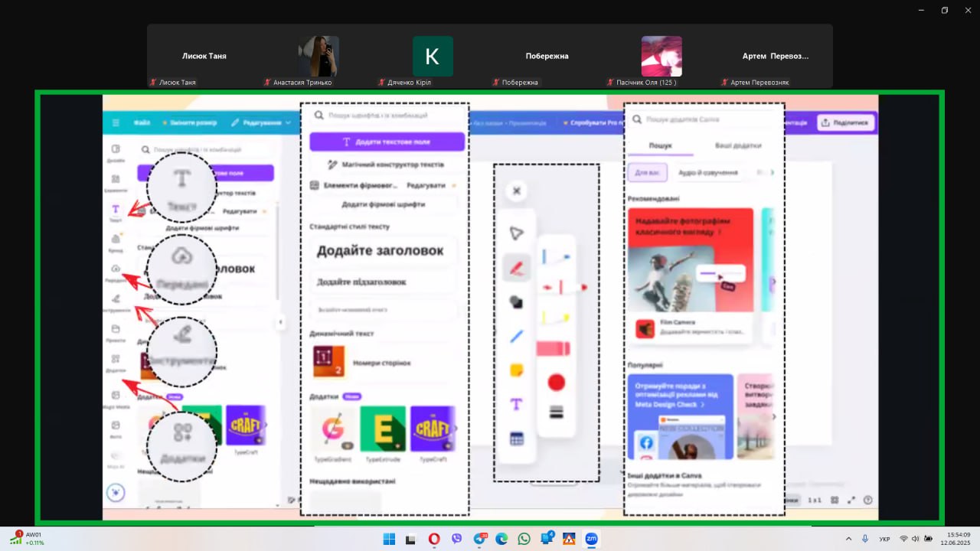Collapse the side panel with the arrow handle

tap(280, 322)
